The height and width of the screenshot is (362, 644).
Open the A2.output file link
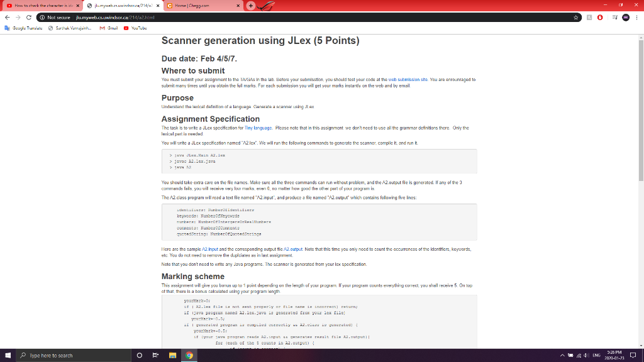point(293,249)
